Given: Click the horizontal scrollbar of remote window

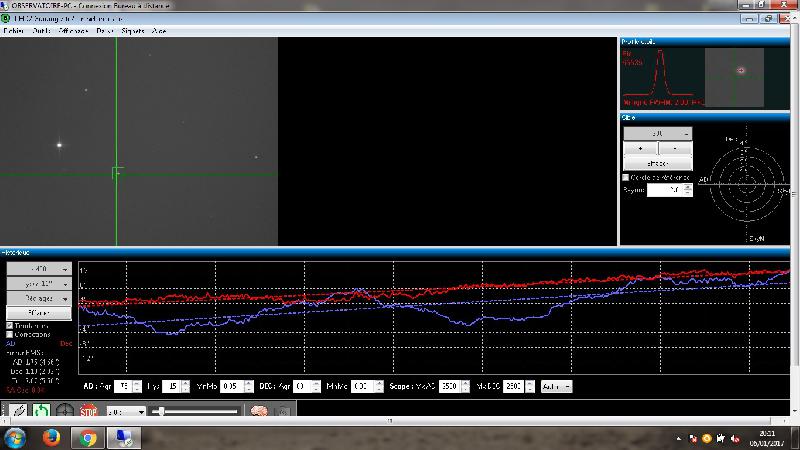Looking at the screenshot, I should pyautogui.click(x=390, y=421).
